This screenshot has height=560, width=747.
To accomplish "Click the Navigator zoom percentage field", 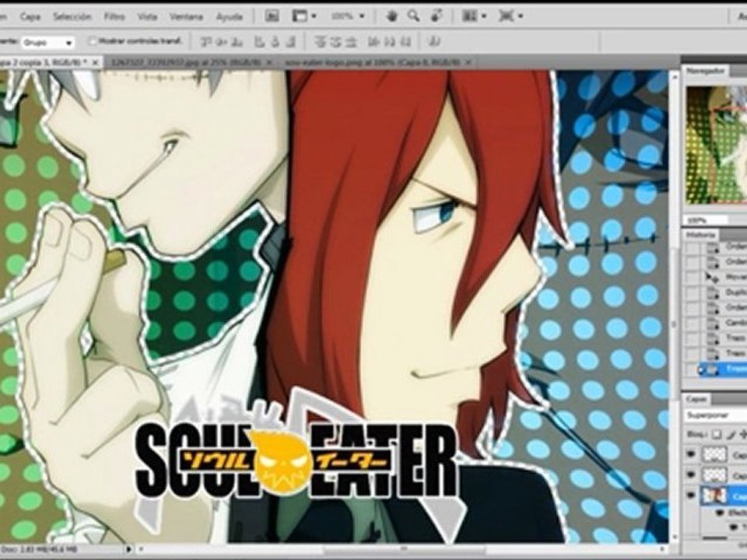I will 706,220.
